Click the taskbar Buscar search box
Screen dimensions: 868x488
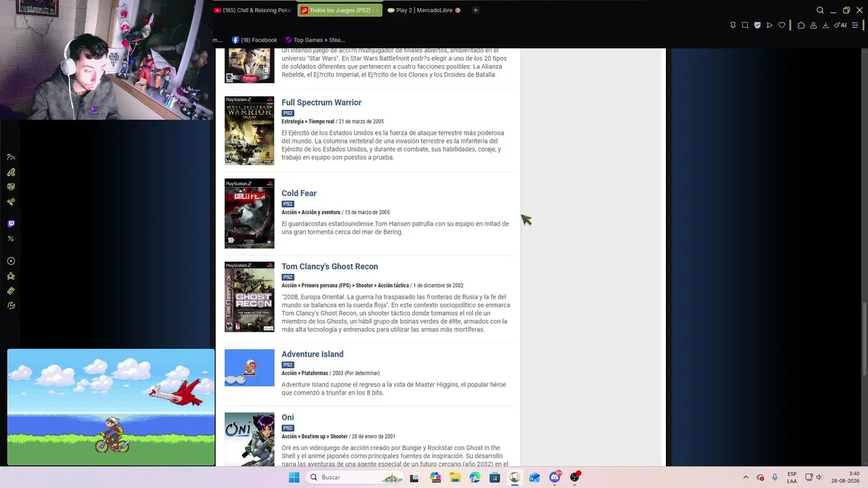click(356, 477)
